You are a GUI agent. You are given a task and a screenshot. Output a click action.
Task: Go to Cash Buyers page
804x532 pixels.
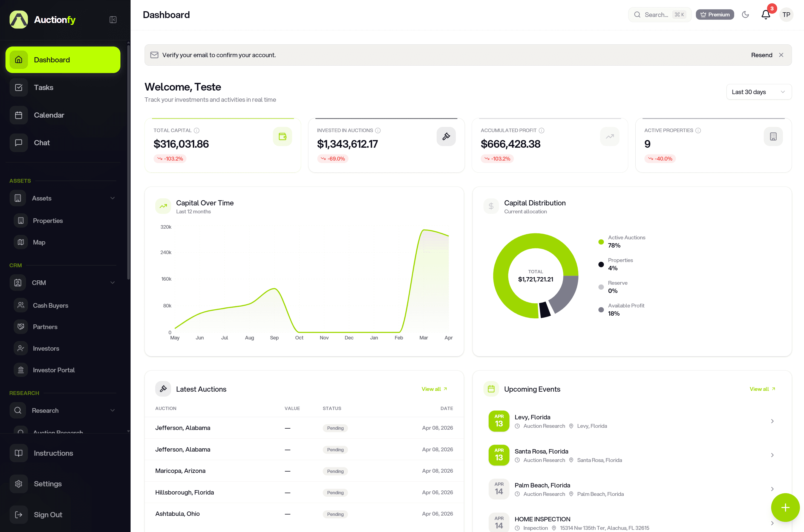[50, 305]
